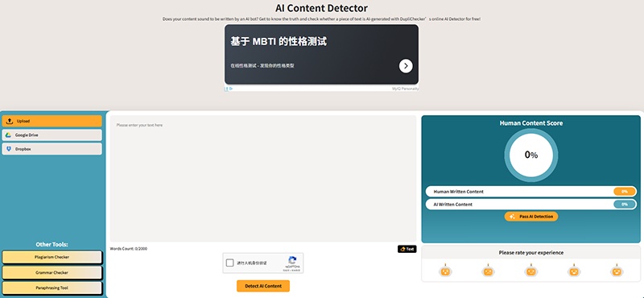Import text from Google Drive
The image size is (644, 298).
(x=52, y=135)
